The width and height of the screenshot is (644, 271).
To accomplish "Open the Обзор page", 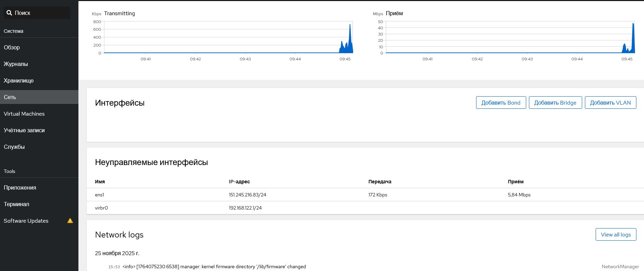I will (12, 47).
